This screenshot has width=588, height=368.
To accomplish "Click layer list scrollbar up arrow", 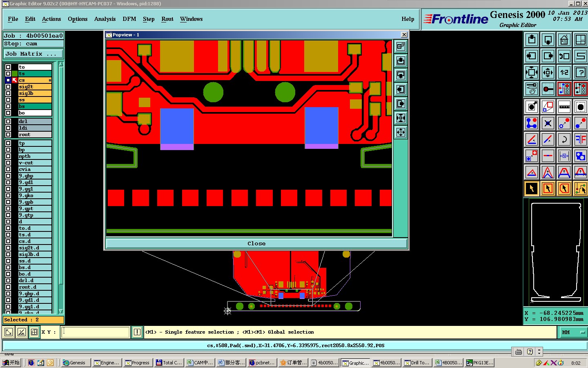I will point(61,64).
